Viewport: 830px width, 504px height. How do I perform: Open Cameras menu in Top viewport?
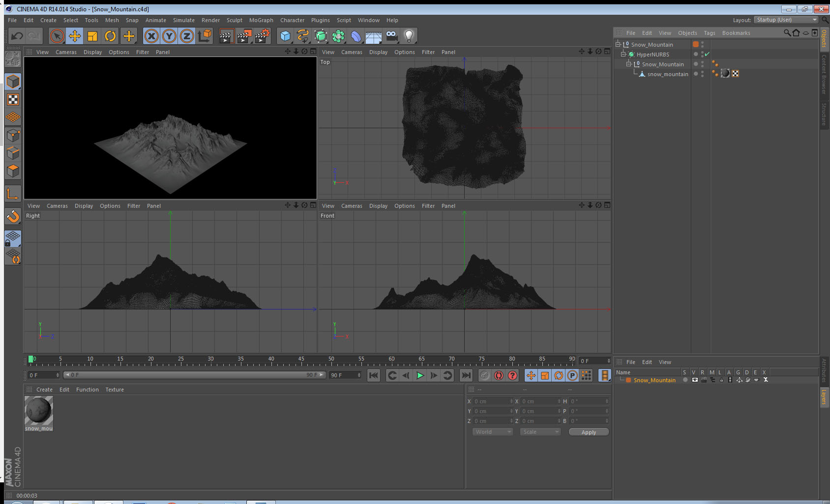coord(352,52)
